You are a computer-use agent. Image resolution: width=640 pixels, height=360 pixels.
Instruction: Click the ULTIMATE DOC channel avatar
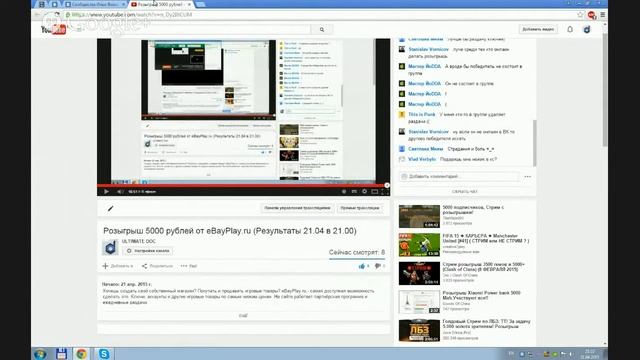110,247
